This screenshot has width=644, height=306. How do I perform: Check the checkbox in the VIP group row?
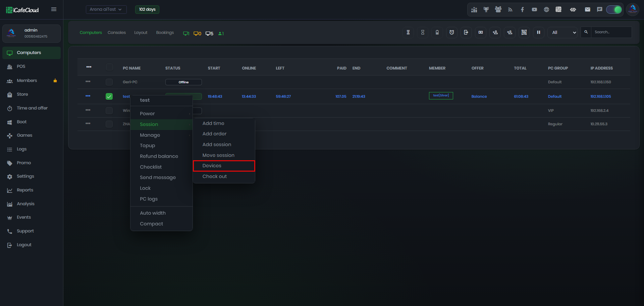[x=109, y=111]
